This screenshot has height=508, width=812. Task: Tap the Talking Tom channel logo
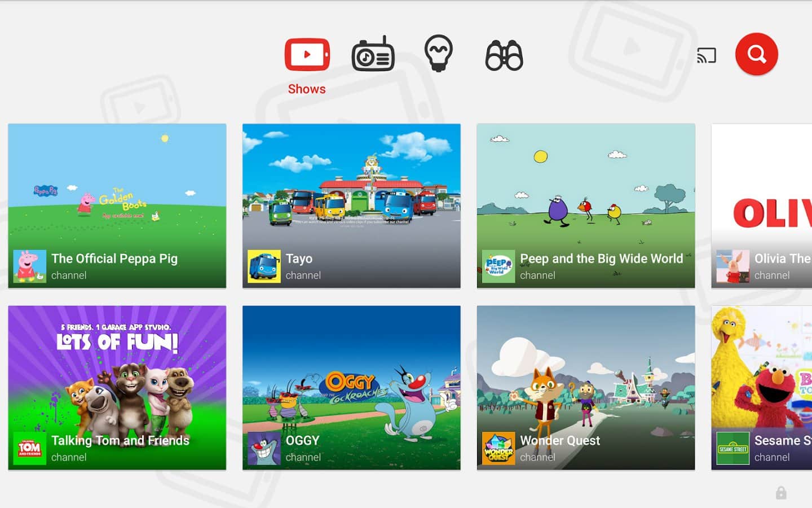pyautogui.click(x=30, y=448)
